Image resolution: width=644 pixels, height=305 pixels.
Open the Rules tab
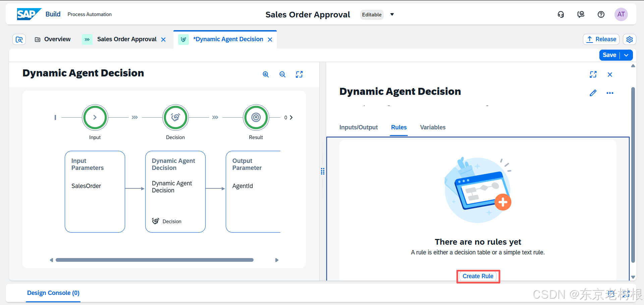pyautogui.click(x=399, y=127)
